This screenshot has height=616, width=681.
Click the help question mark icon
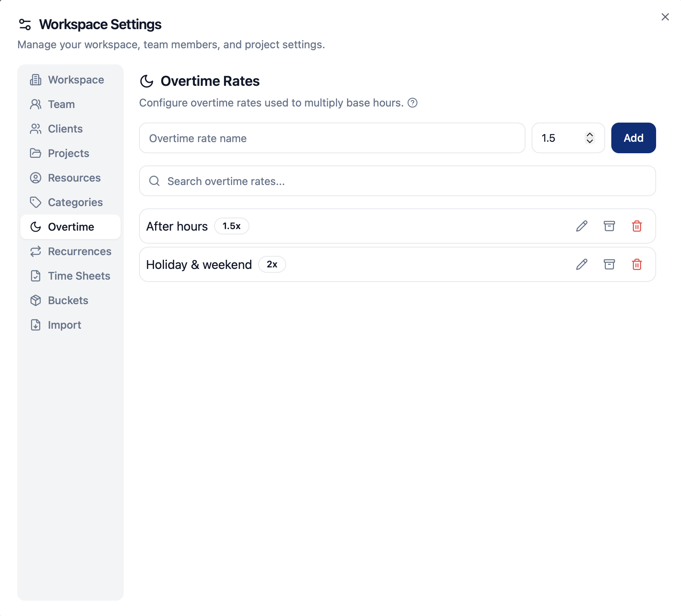pyautogui.click(x=413, y=103)
